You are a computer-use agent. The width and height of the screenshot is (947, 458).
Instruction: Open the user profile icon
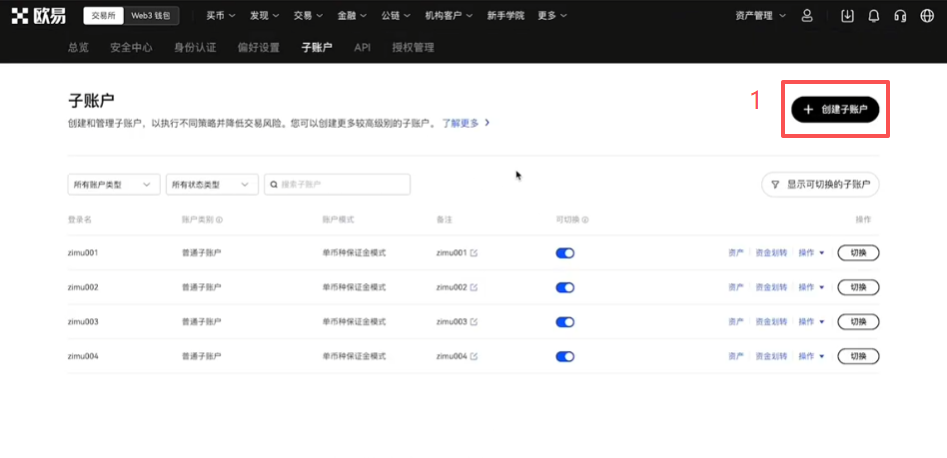coord(807,16)
